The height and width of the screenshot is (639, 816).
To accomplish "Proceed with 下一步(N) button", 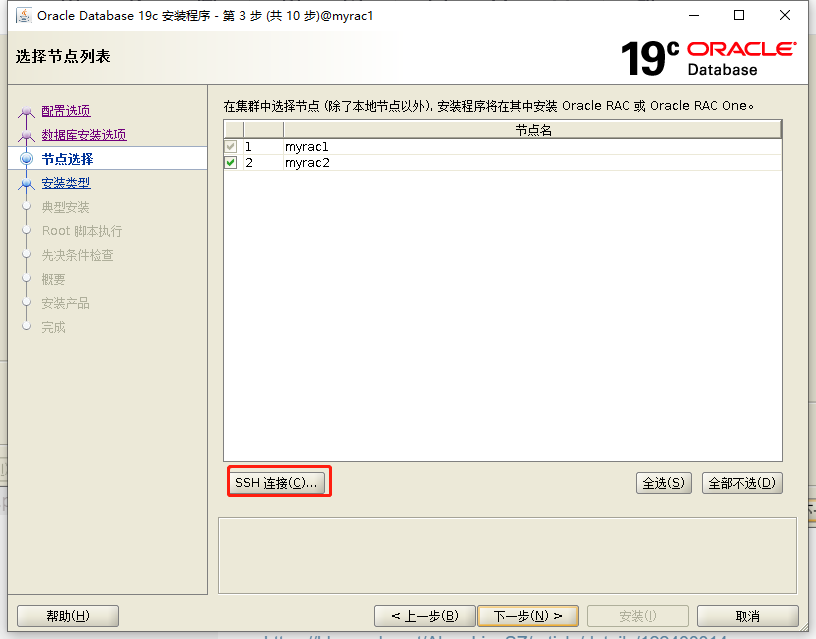I will point(528,616).
